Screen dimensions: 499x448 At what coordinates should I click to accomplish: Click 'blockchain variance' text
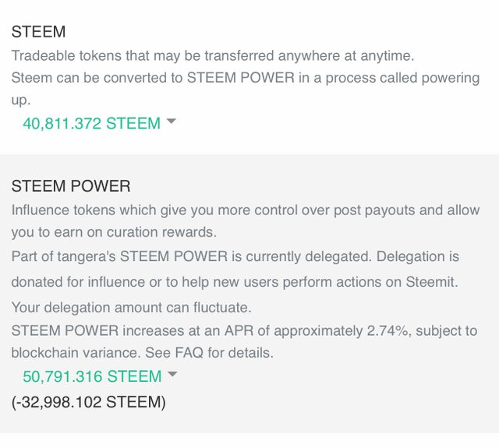tap(76, 353)
